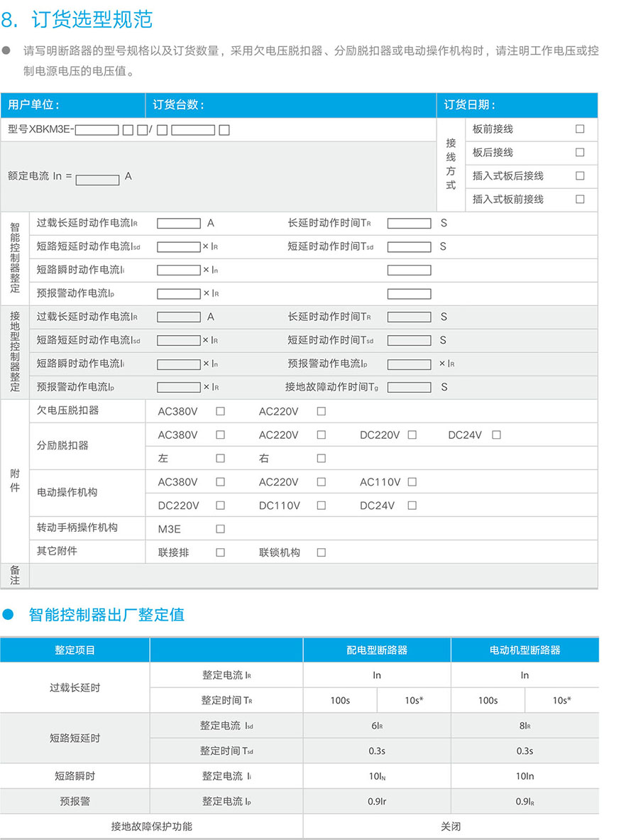Check the 联接排 accessory box
Viewport: 626px width, 840px height.
(x=220, y=552)
